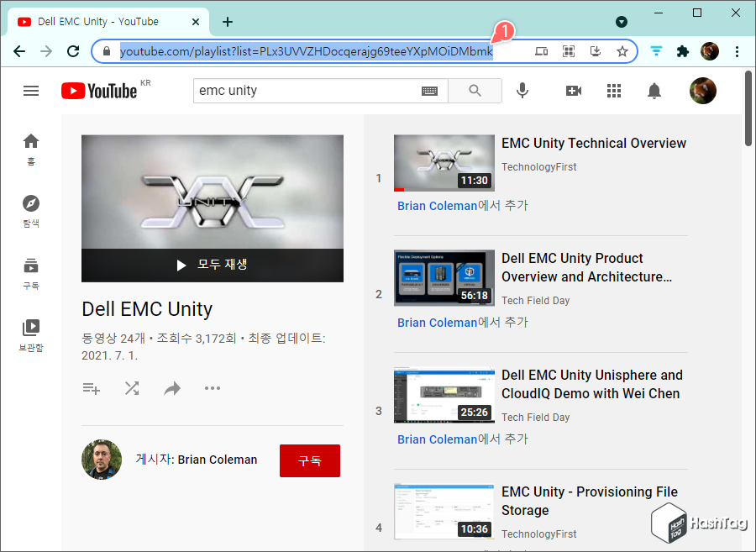756x552 pixels.
Task: Click Brian Coleman link under video 1
Action: click(437, 206)
